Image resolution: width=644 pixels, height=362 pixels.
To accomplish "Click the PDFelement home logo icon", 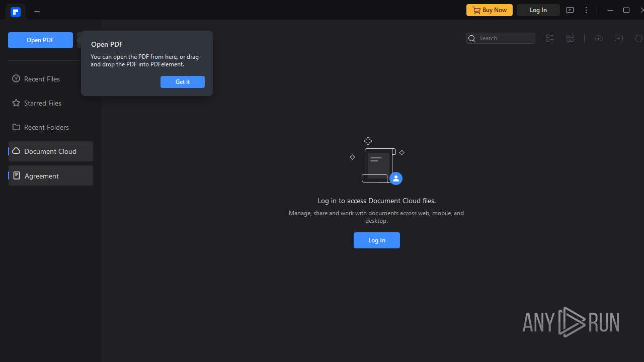I will click(x=16, y=12).
